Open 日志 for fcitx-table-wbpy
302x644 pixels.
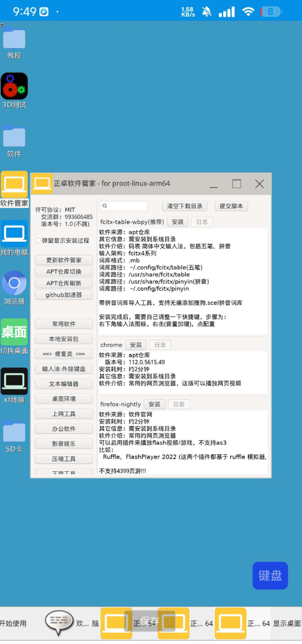202,222
